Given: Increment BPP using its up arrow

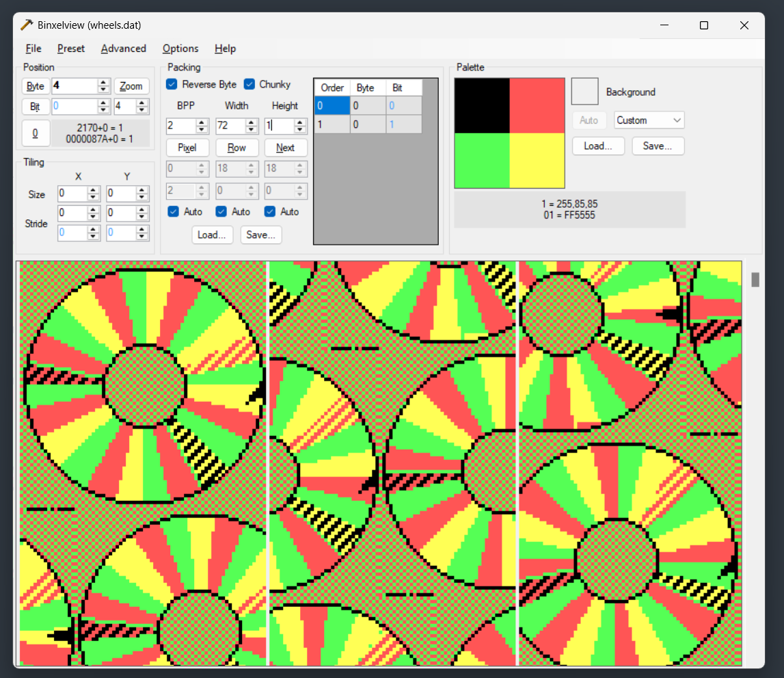Looking at the screenshot, I should pos(201,122).
